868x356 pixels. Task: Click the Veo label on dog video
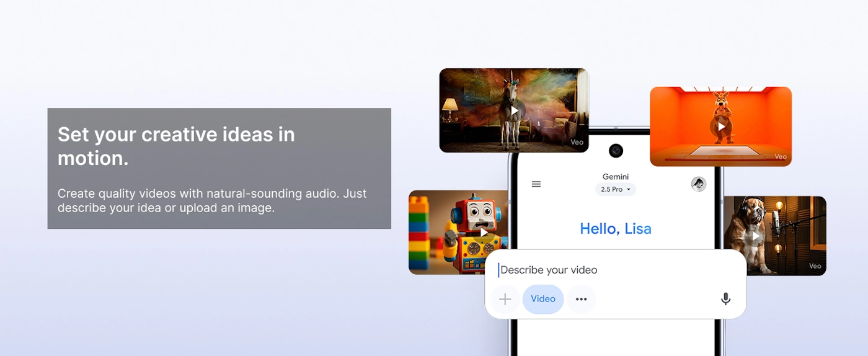(815, 266)
